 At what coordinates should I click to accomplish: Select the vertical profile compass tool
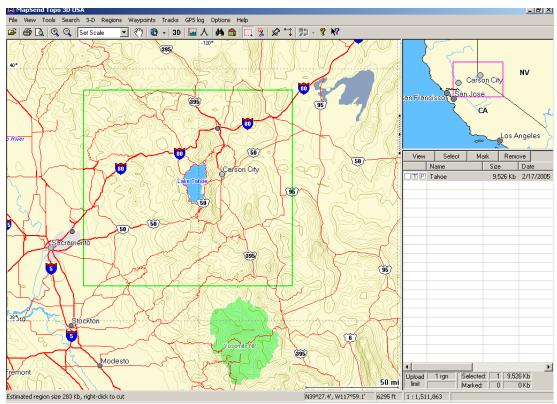tap(204, 32)
